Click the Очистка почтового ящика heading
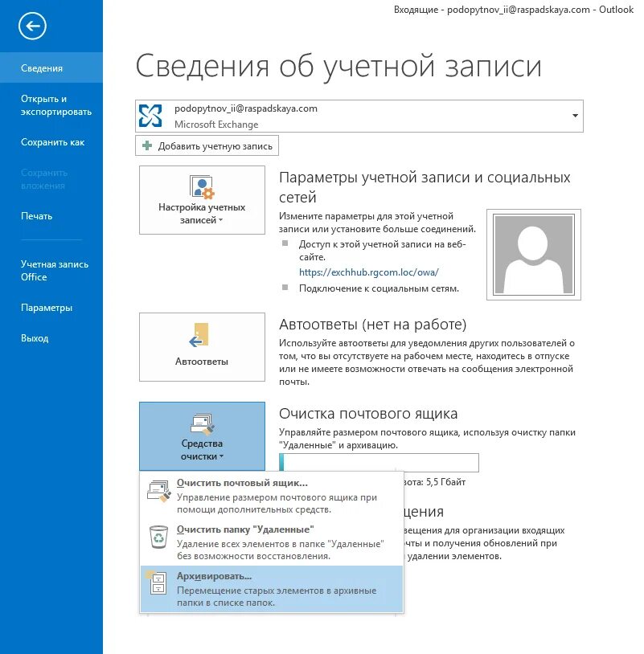The height and width of the screenshot is (654, 644). 368,413
